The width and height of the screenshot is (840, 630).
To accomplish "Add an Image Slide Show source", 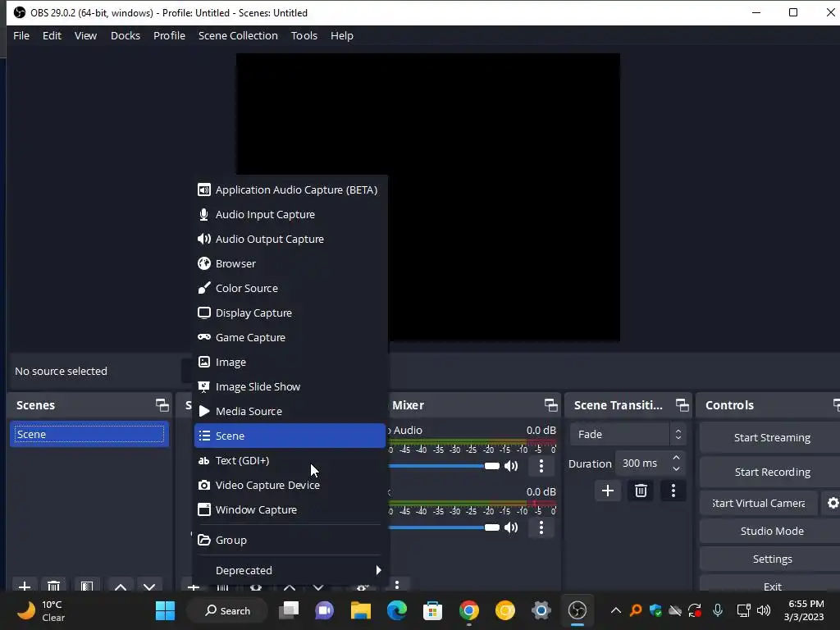I will [x=290, y=387].
